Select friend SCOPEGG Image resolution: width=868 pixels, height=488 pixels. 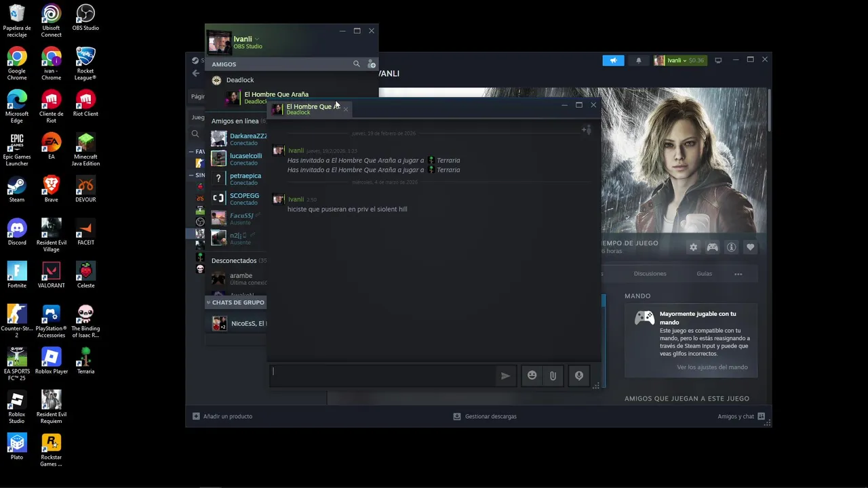click(x=239, y=199)
